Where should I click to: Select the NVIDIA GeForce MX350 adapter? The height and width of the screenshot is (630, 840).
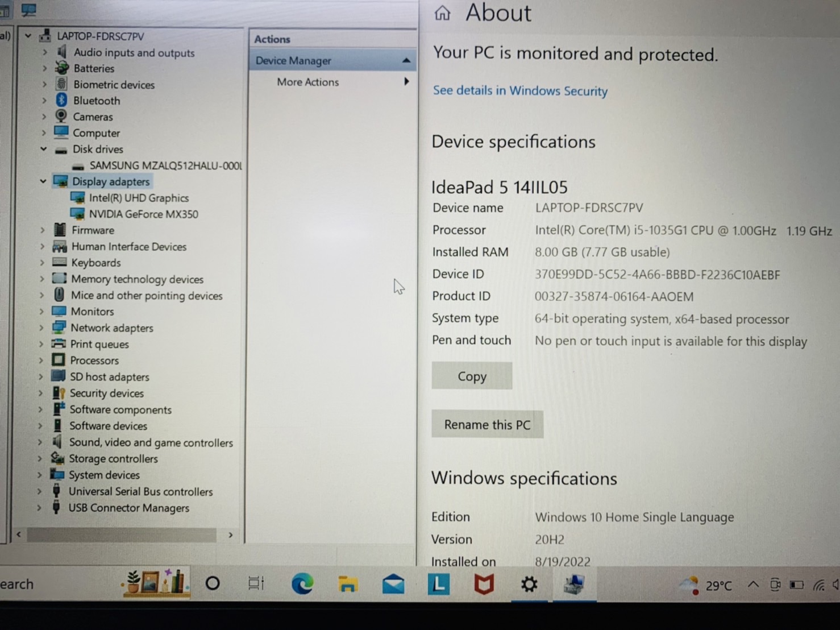(143, 214)
